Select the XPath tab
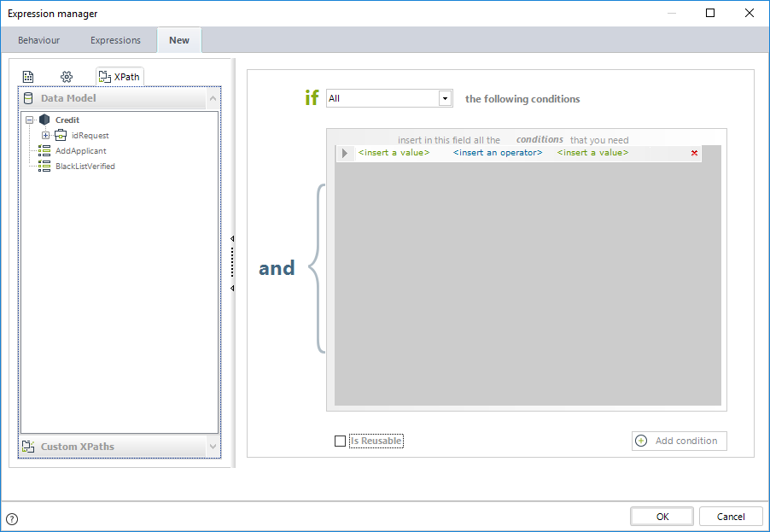The image size is (770, 532). pos(120,77)
